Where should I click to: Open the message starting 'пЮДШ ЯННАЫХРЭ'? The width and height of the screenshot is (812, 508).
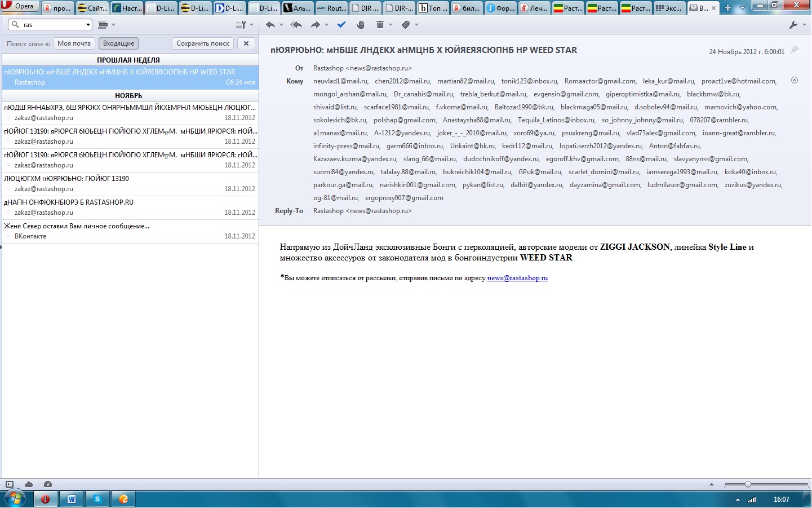[130, 112]
